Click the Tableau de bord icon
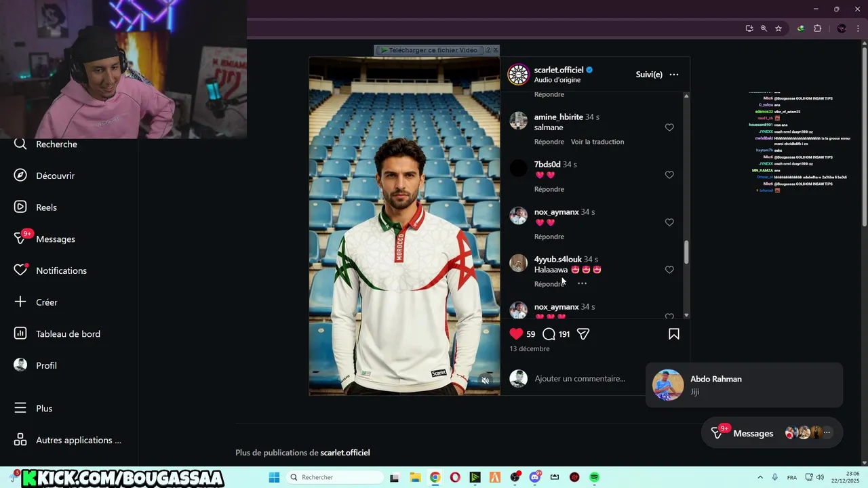This screenshot has width=868, height=488. [x=20, y=333]
